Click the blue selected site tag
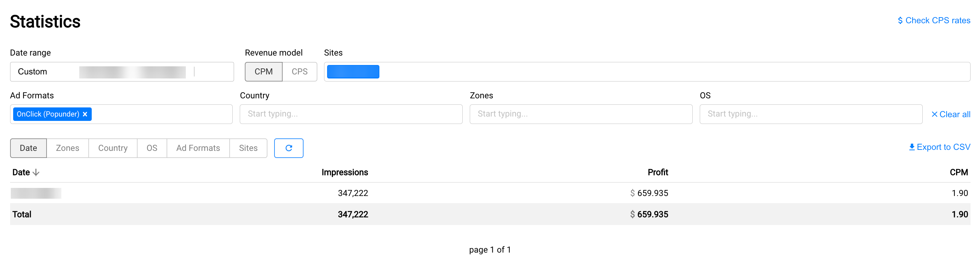 (x=353, y=72)
